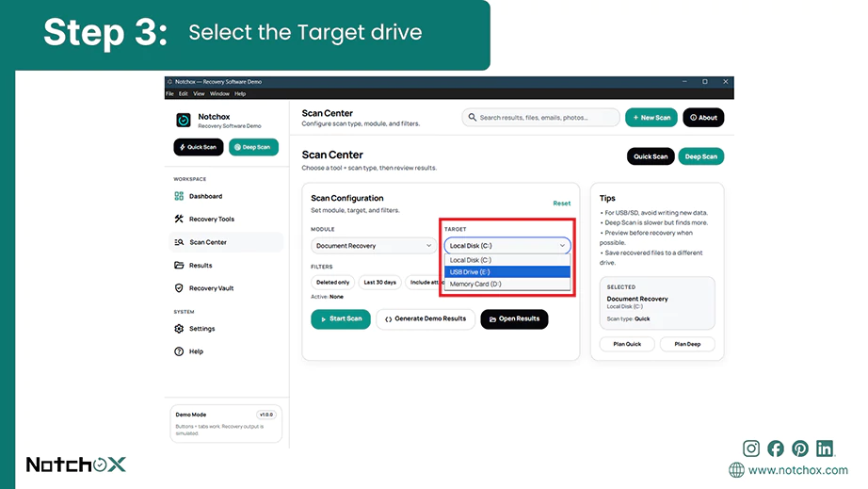Click the Scan Center magnifier icon
This screenshot has width=868, height=489.
(x=179, y=242)
